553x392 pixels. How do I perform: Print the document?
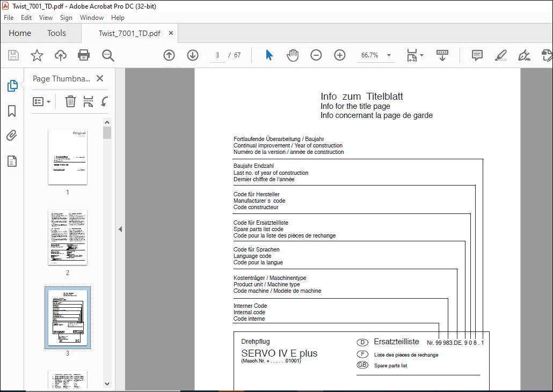[x=84, y=55]
